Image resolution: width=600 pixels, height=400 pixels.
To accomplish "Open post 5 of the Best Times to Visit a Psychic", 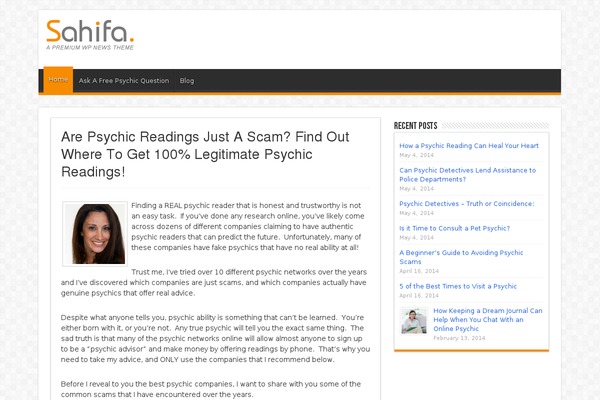I will pos(458,286).
